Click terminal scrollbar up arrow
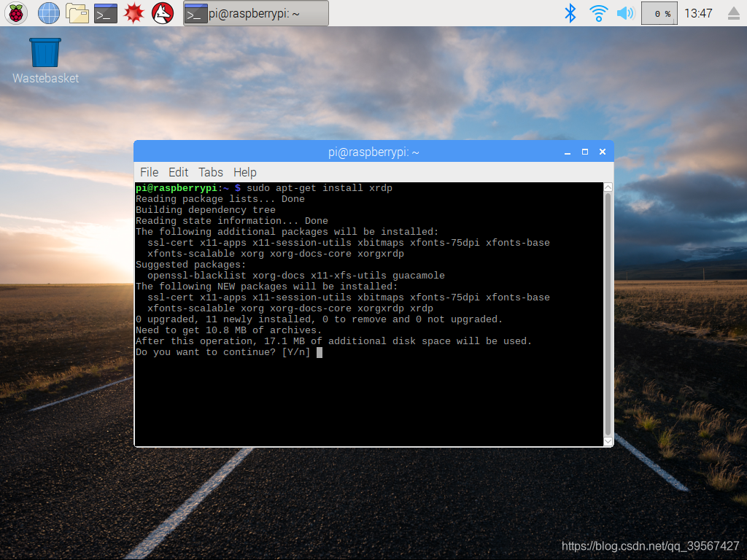Viewport: 747px width, 560px height. click(608, 187)
